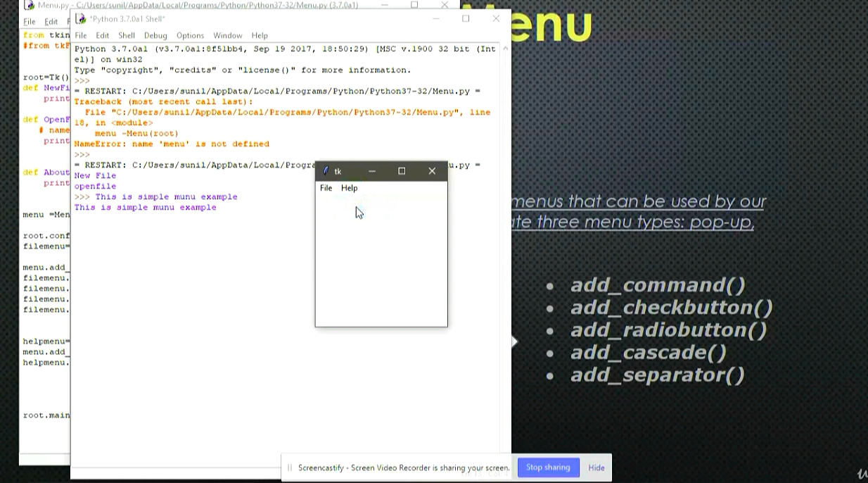Click 'menu -Menu(root)' traceback line
868x483 pixels.
tap(136, 134)
